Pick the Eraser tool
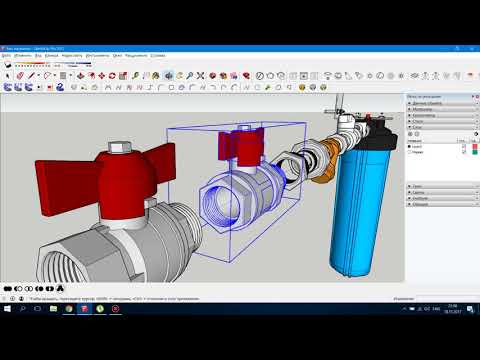 click(20, 76)
